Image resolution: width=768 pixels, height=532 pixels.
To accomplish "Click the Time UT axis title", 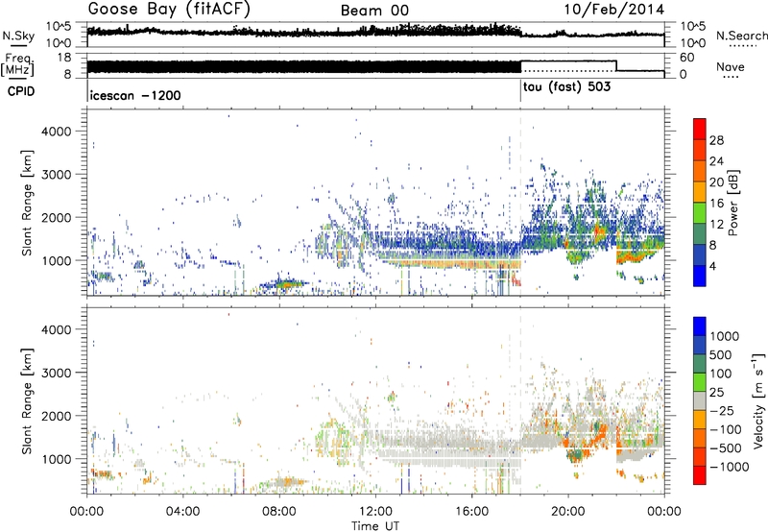I will point(375,526).
